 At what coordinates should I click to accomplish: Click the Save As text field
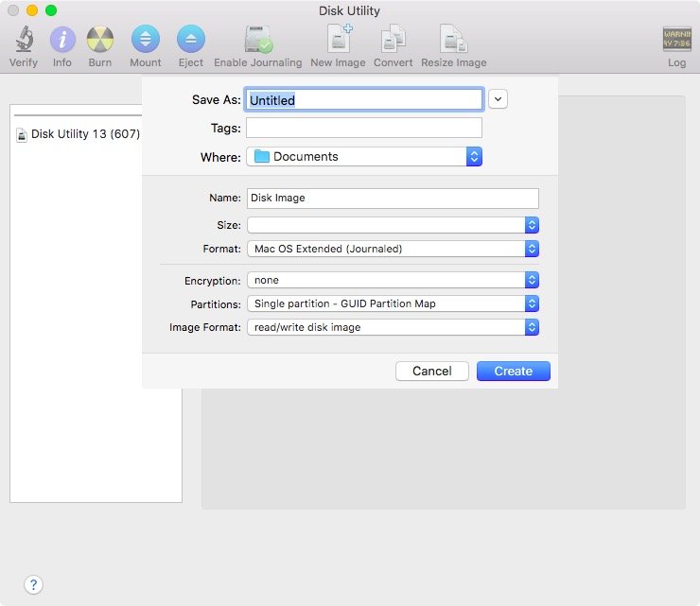tap(364, 99)
